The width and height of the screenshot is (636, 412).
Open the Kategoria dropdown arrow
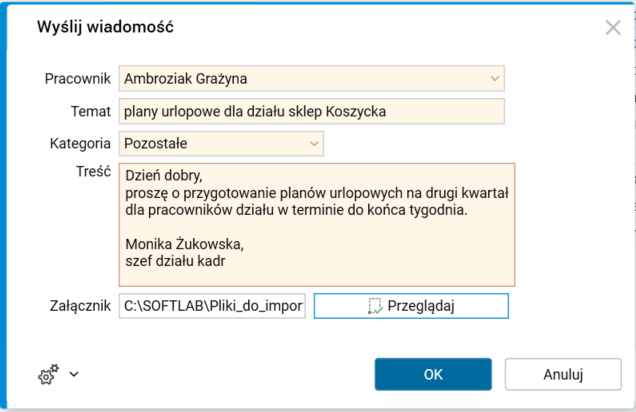click(x=315, y=144)
